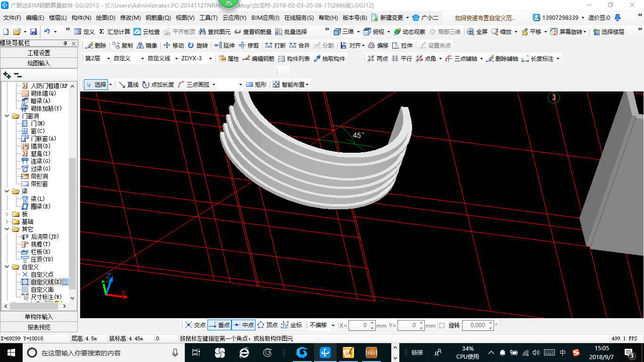The image size is (644, 362).
Task: Select the 旋转 rotate tool
Action: point(198,46)
